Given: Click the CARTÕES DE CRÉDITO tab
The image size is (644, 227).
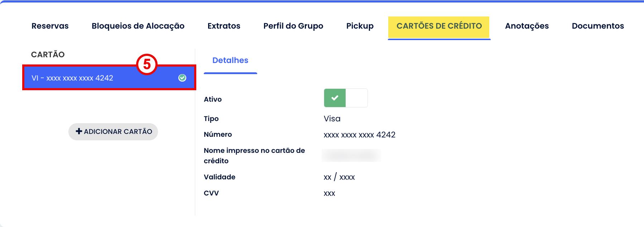Looking at the screenshot, I should click(x=439, y=26).
